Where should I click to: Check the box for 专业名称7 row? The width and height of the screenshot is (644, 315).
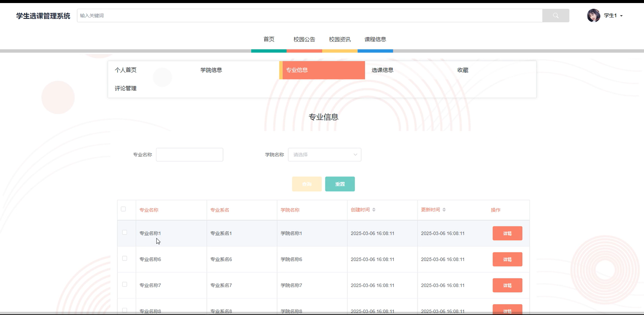tap(125, 284)
